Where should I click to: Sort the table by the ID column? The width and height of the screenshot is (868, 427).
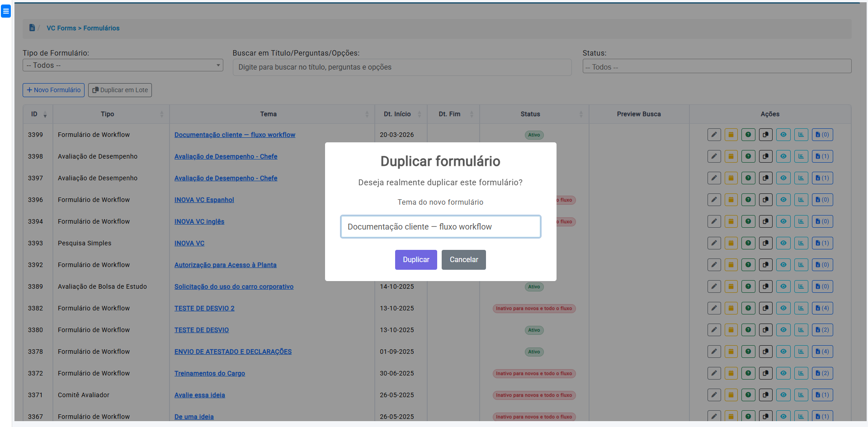(38, 114)
